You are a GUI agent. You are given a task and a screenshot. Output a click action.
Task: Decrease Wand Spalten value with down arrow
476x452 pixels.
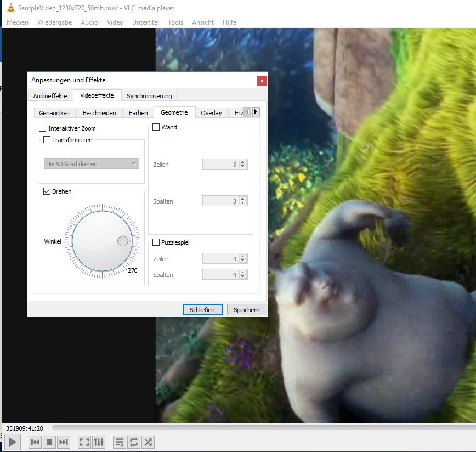[x=242, y=203]
